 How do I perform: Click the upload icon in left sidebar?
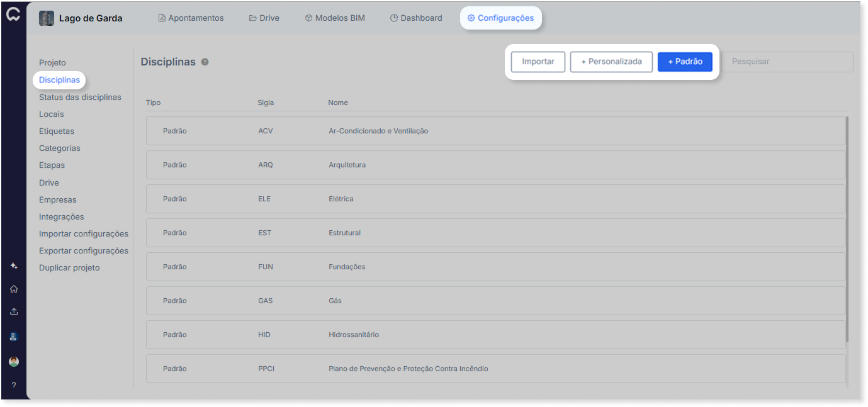tap(13, 312)
